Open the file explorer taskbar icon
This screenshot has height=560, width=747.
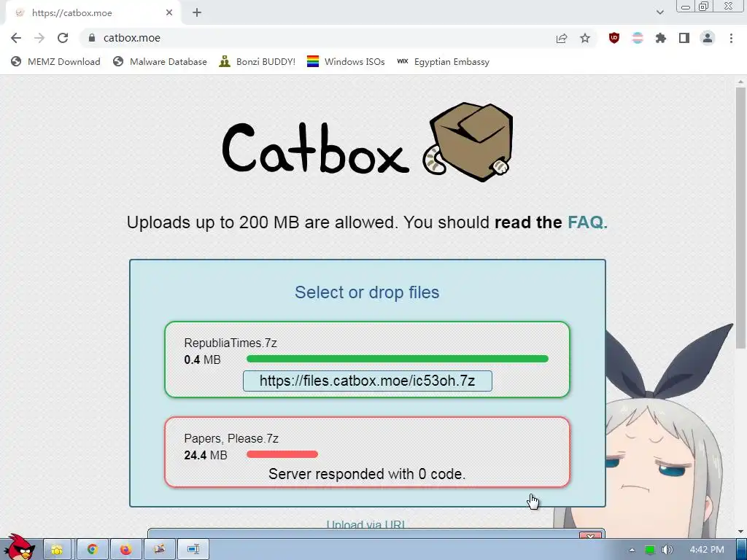click(57, 550)
